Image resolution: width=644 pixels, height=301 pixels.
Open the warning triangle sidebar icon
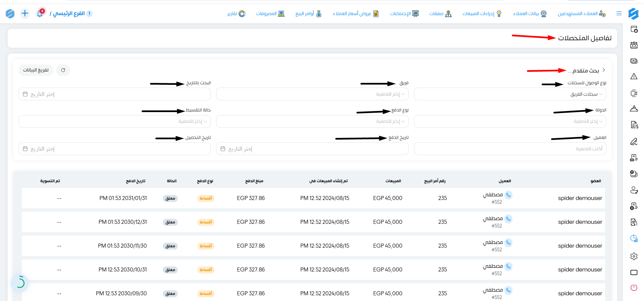pos(634,77)
